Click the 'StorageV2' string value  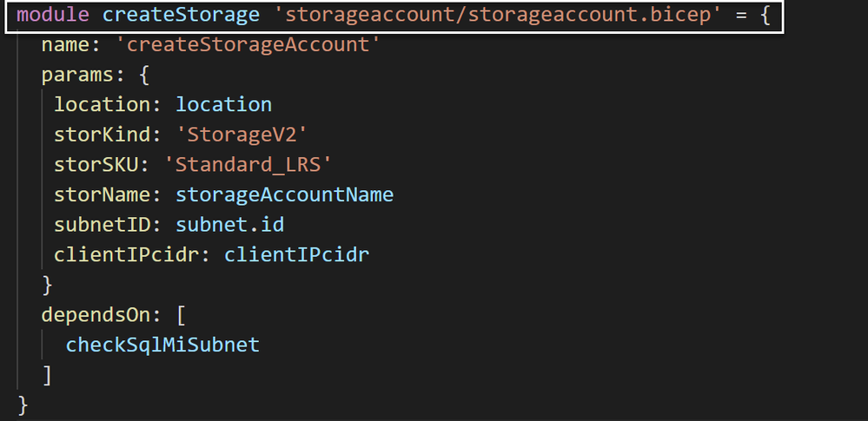tap(242, 135)
